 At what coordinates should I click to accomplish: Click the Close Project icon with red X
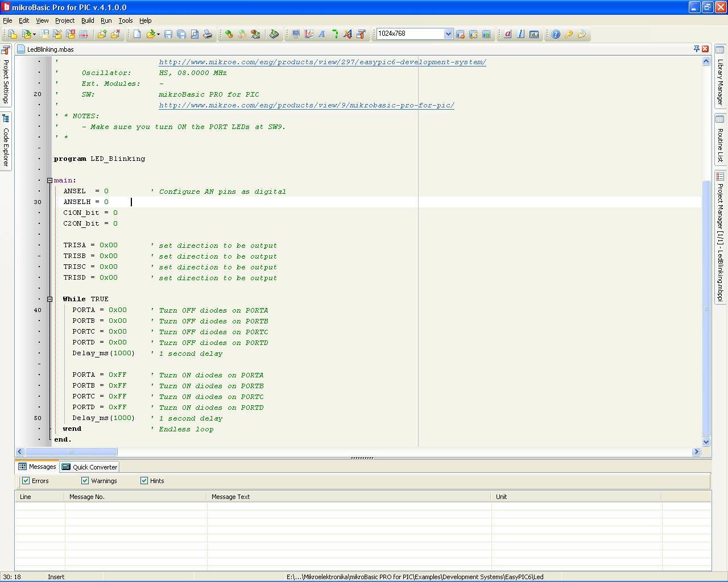71,34
